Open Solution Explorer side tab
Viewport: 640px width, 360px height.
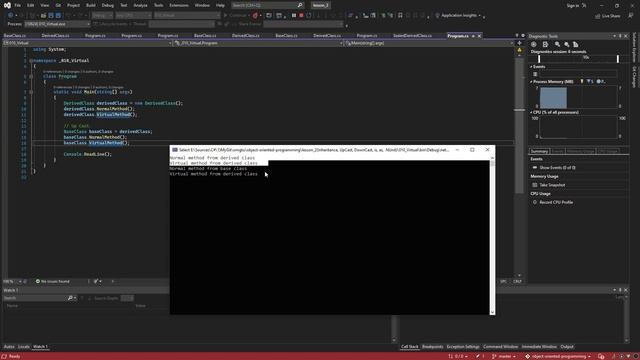pyautogui.click(x=635, y=47)
